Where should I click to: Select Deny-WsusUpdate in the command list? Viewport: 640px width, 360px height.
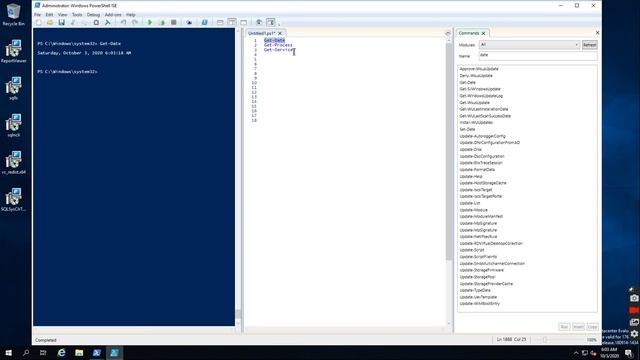point(476,76)
